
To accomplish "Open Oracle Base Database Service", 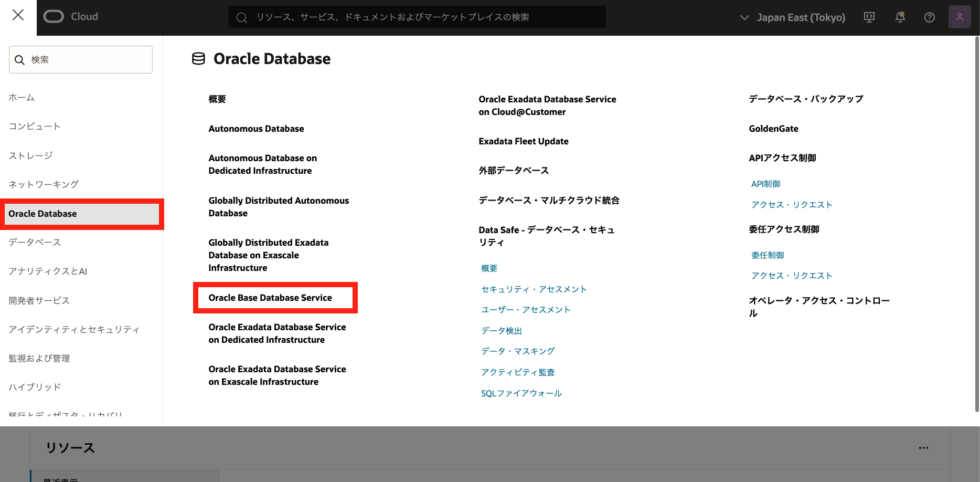I will click(x=270, y=298).
